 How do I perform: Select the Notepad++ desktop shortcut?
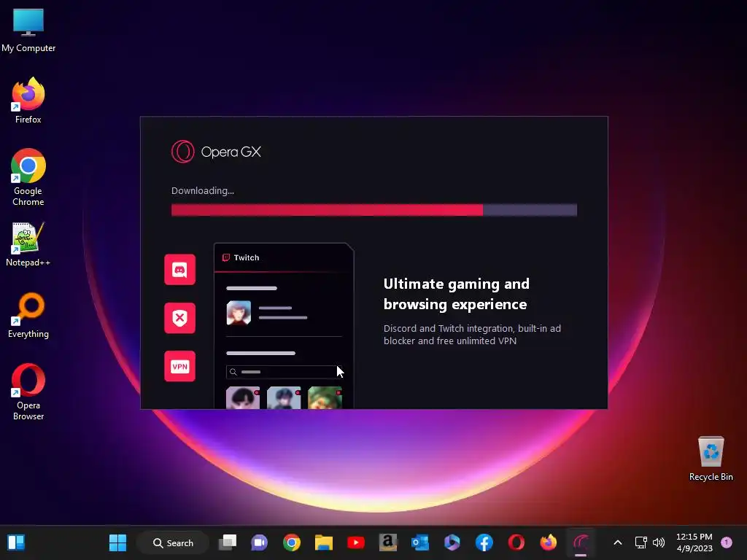coord(28,244)
